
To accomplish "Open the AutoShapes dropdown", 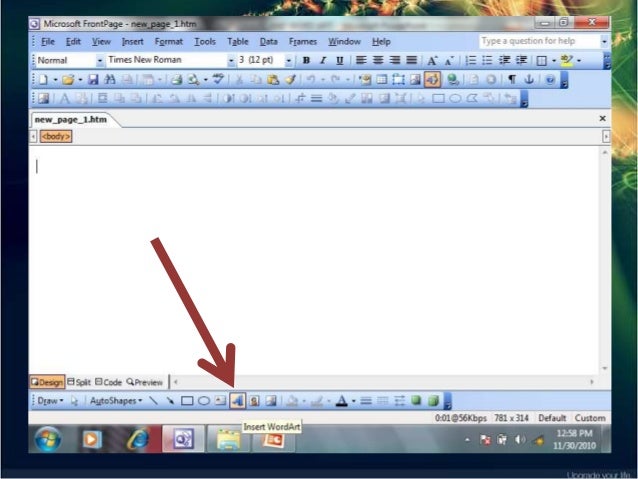I will 116,401.
